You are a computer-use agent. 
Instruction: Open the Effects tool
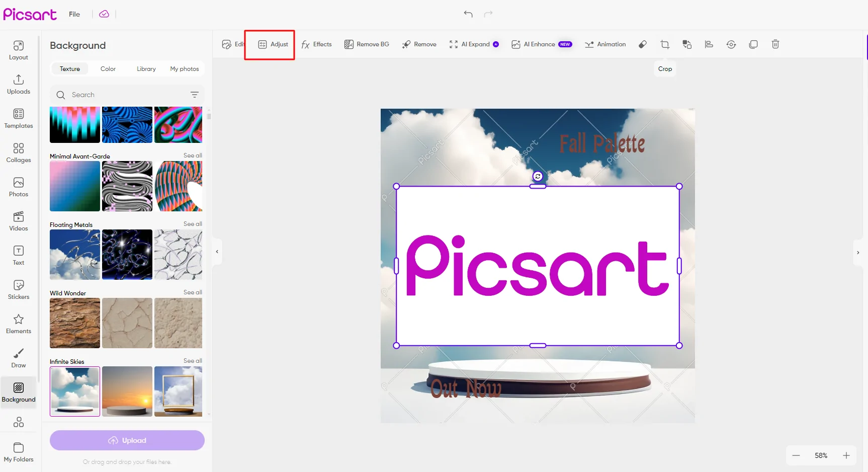(x=316, y=44)
